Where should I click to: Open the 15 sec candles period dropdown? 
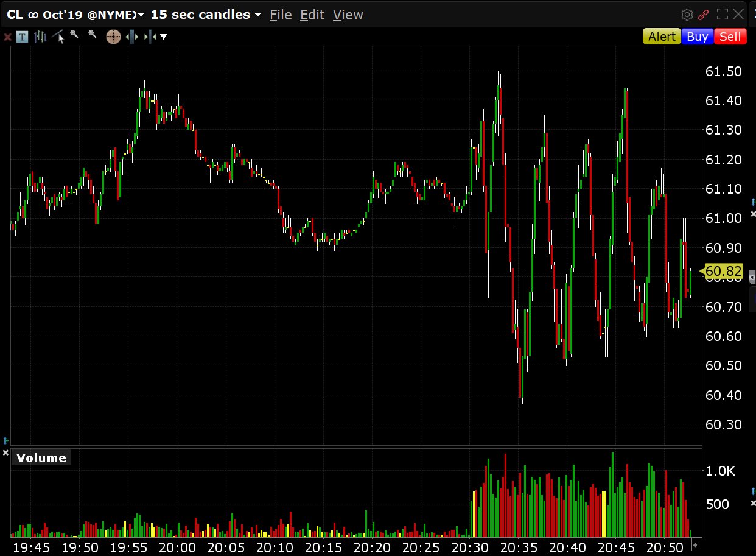coord(206,15)
